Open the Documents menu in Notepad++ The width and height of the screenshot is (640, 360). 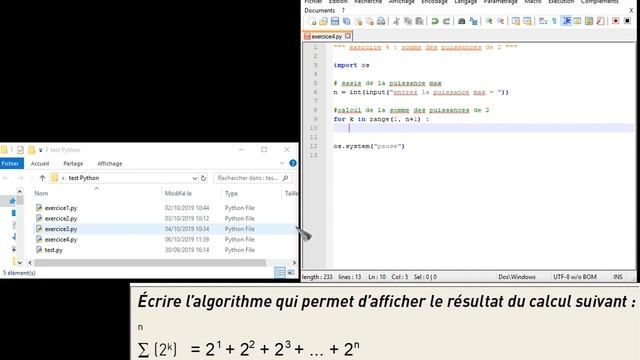[x=320, y=10]
